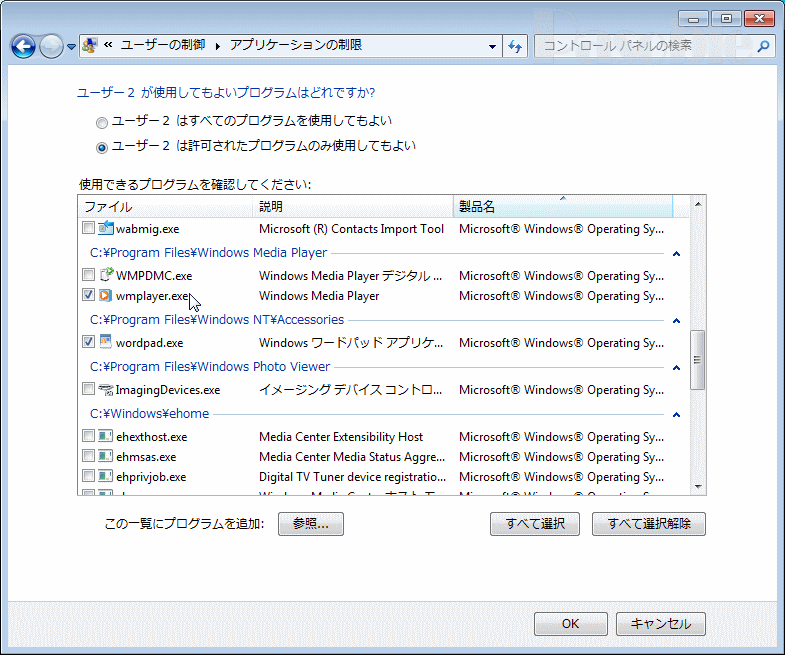Sort by ファイル column header
Screen dimensions: 785x655
165,206
